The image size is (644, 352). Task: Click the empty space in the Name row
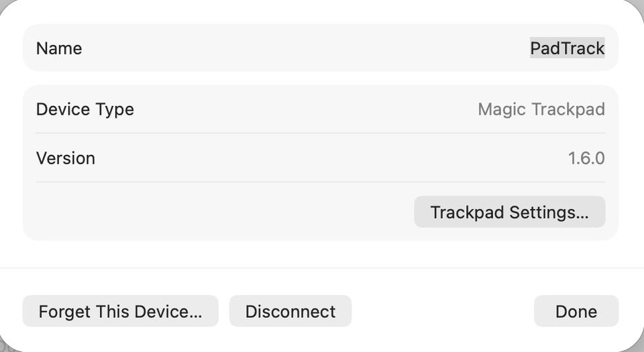pos(302,48)
